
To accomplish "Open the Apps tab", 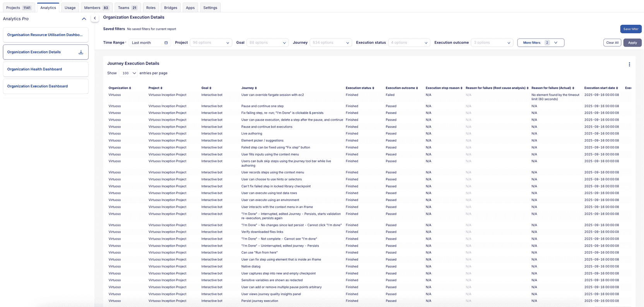I will [190, 8].
